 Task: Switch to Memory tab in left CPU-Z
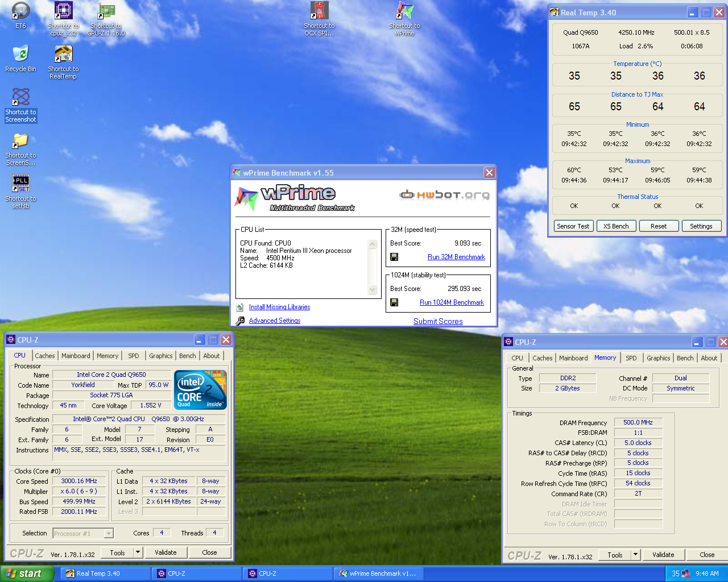[x=107, y=356]
